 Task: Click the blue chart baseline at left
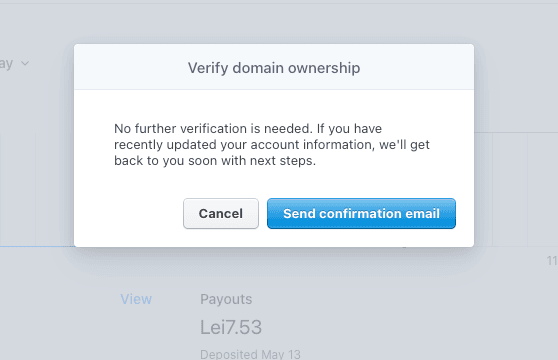[37, 246]
